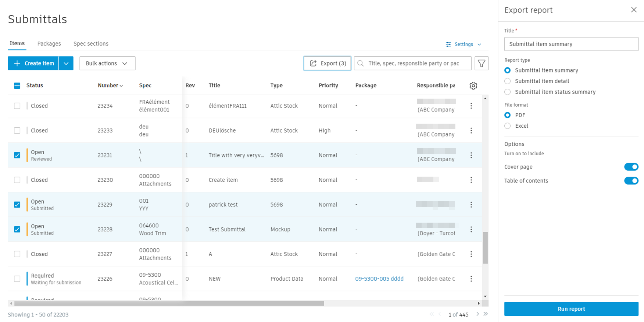Toggle the select-all header checkbox
This screenshot has width=644, height=322.
pyautogui.click(x=17, y=85)
